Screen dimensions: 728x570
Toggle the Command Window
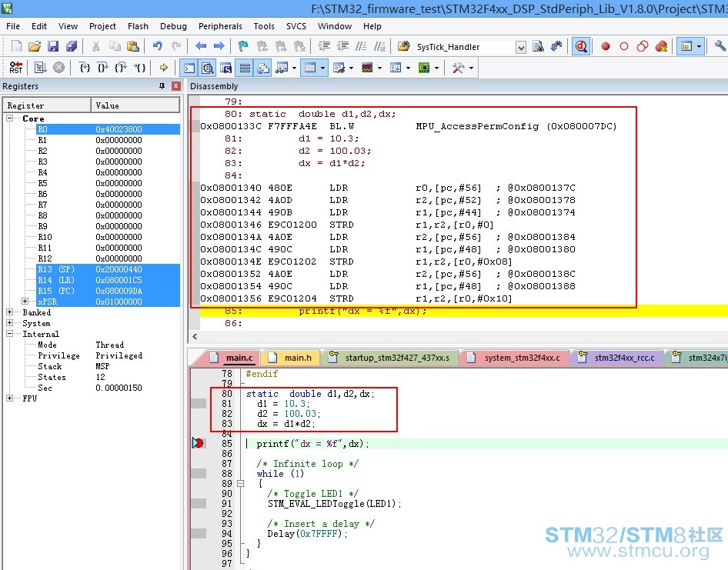189,68
